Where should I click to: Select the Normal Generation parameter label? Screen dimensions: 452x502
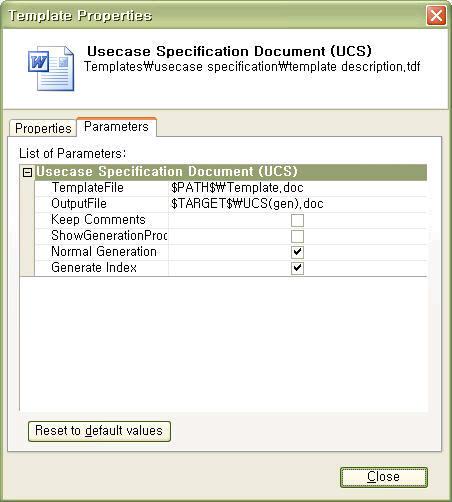[x=104, y=252]
